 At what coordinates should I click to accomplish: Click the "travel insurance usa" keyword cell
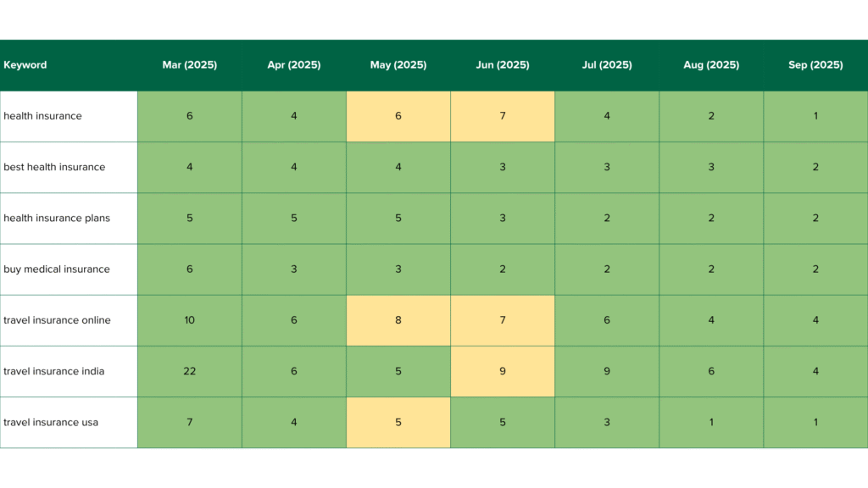point(51,422)
